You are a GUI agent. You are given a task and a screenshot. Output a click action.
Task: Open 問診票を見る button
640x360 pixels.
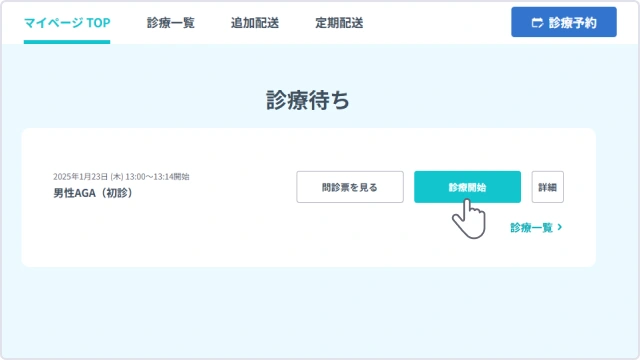(350, 187)
